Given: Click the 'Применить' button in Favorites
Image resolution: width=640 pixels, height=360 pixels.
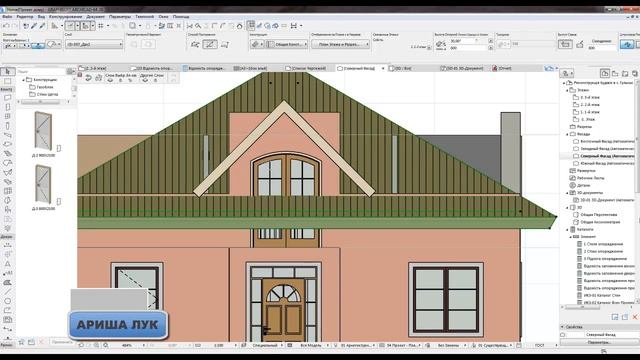Looking at the screenshot, I should 62,342.
